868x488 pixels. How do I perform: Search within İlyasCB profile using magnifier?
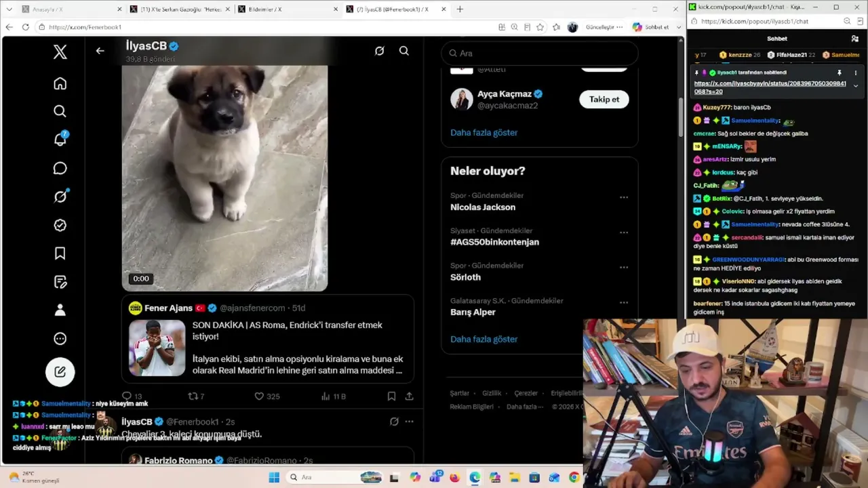pyautogui.click(x=404, y=51)
